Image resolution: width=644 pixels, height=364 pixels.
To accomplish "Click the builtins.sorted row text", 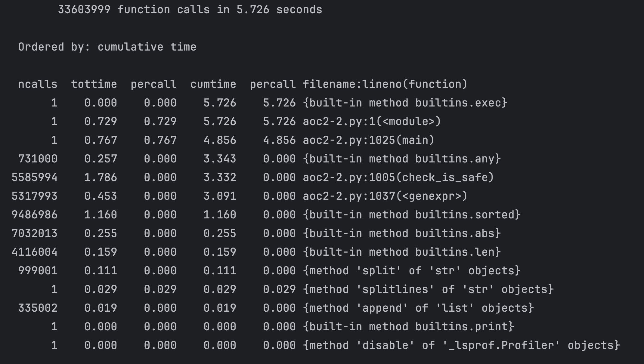I will 412,215.
